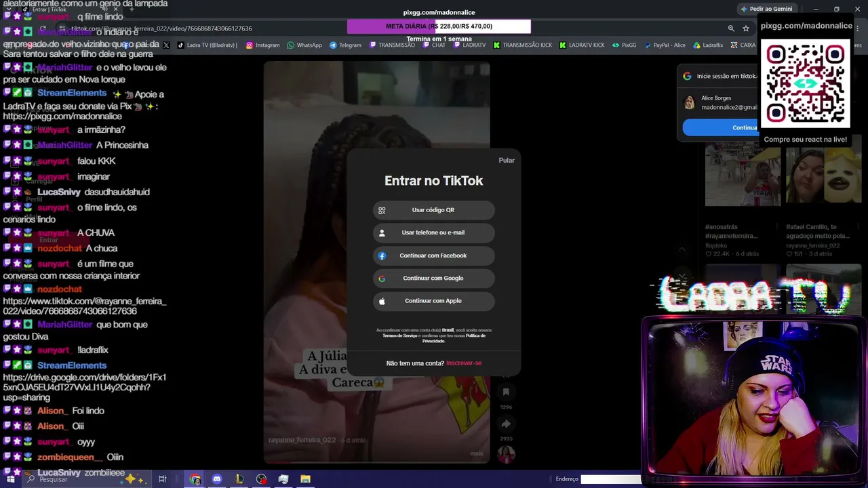This screenshot has height=488, width=868.
Task: Open the PayPal - Alice bookmark
Action: click(665, 45)
